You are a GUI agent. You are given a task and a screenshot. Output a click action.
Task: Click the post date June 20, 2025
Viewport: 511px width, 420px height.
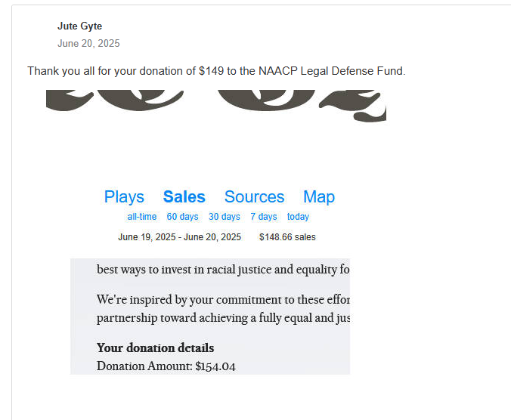pos(88,43)
